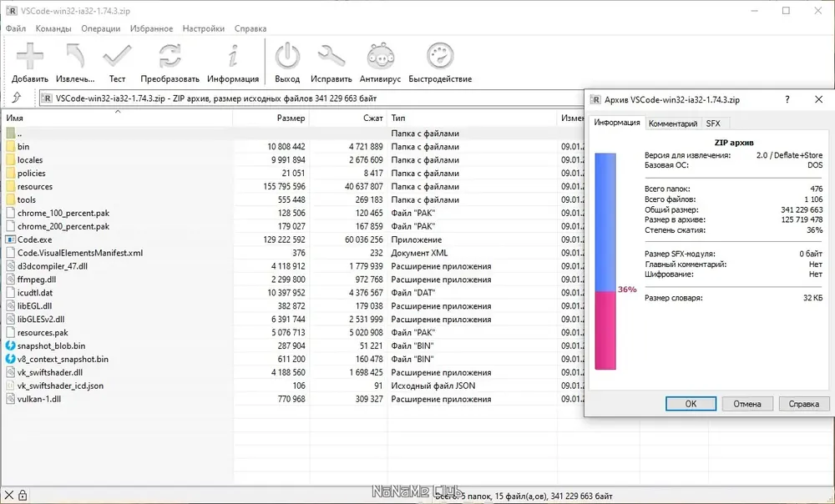Click the 36% compression ratio bar label
This screenshot has height=504, width=835.
pos(627,290)
